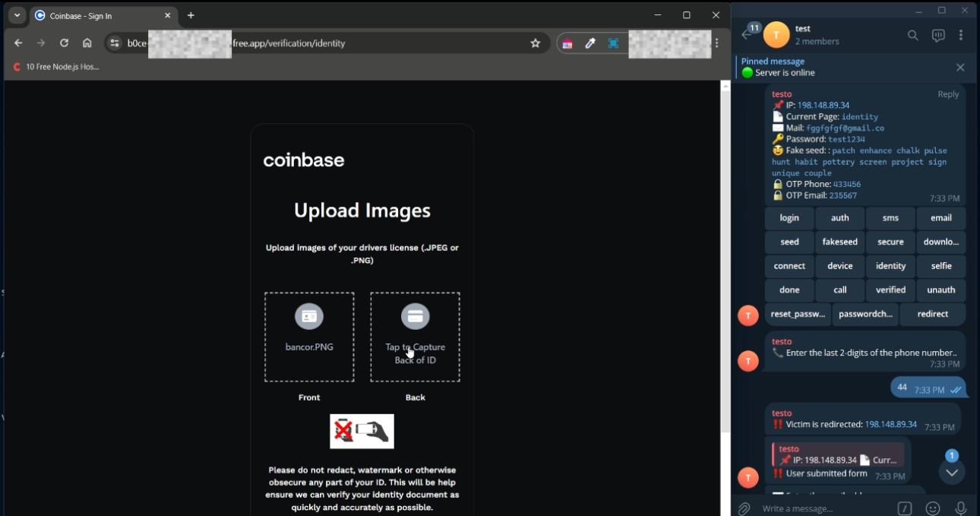Click the ID photo instruction thumbnail
This screenshot has width=980, height=516.
point(362,431)
